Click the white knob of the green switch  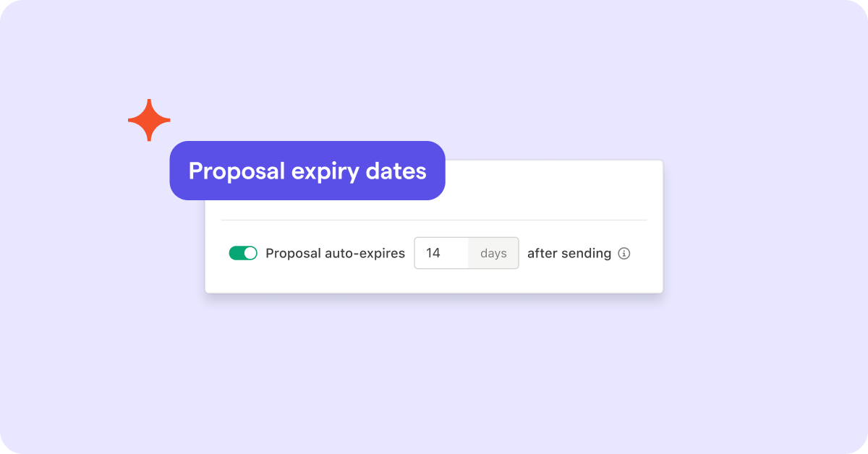point(250,253)
